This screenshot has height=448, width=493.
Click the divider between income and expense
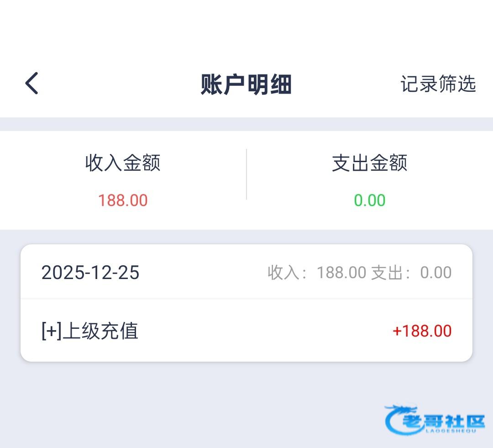tap(246, 174)
